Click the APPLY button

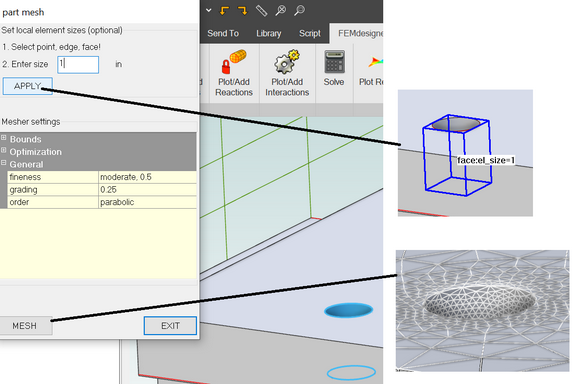click(28, 86)
